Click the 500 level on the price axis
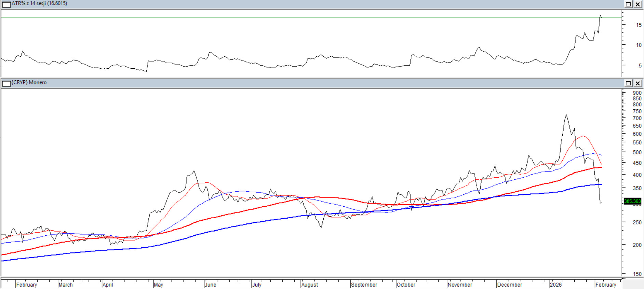The width and height of the screenshot is (644, 289). (637, 152)
